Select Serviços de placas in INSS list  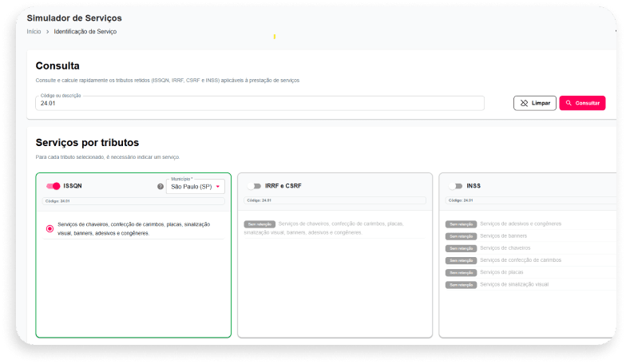501,272
